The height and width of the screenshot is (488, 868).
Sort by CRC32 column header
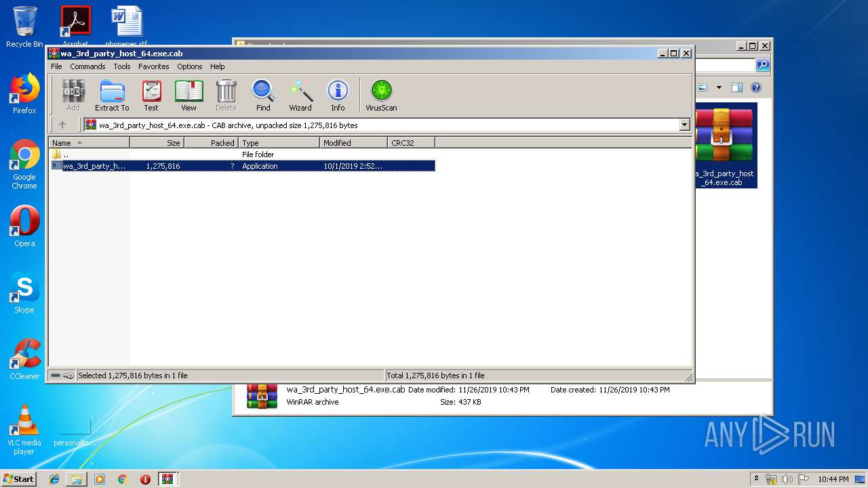pyautogui.click(x=411, y=142)
